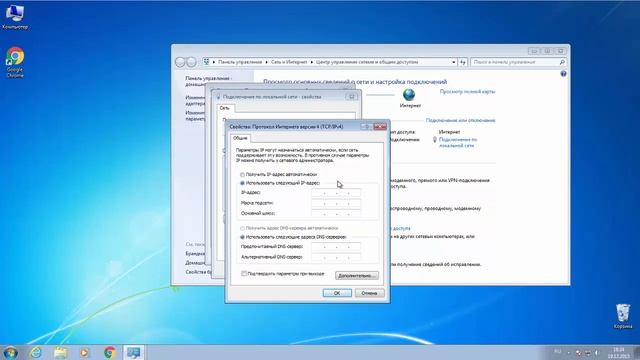
Task: Close the local connection properties window
Action: (x=352, y=97)
